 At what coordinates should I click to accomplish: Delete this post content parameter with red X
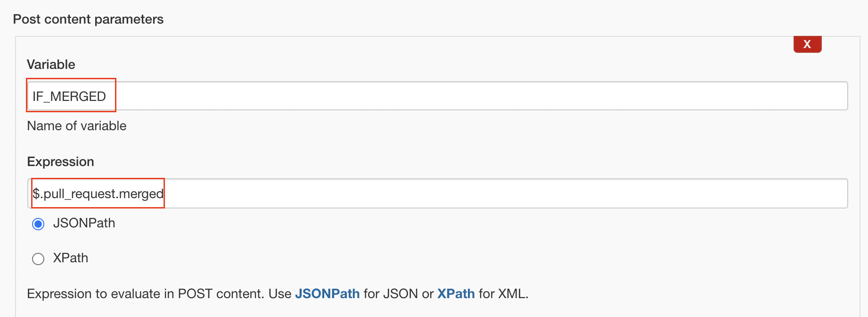pyautogui.click(x=807, y=44)
